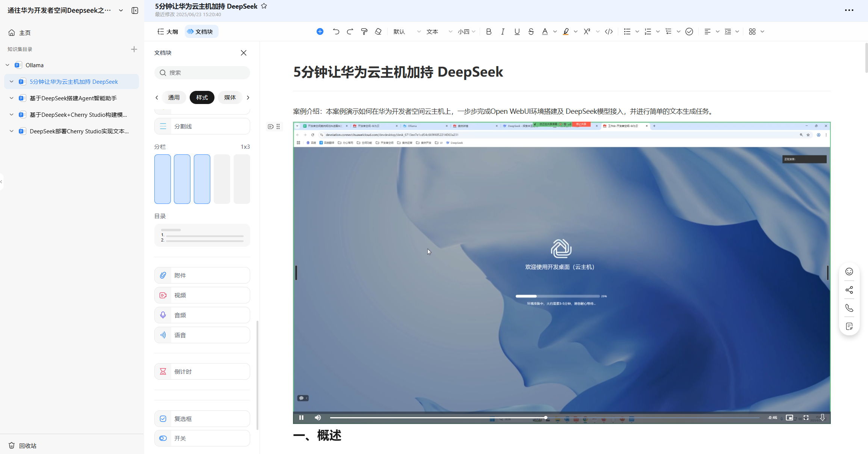Screen dimensions: 868x454
Task: Expand the highlight color dropdown arrow
Action: tap(575, 32)
